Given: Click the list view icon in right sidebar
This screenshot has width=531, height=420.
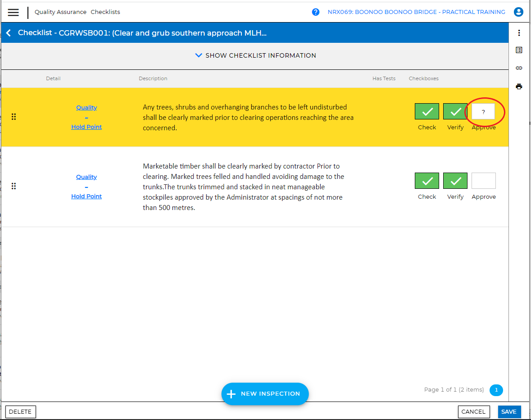Looking at the screenshot, I should (519, 50).
